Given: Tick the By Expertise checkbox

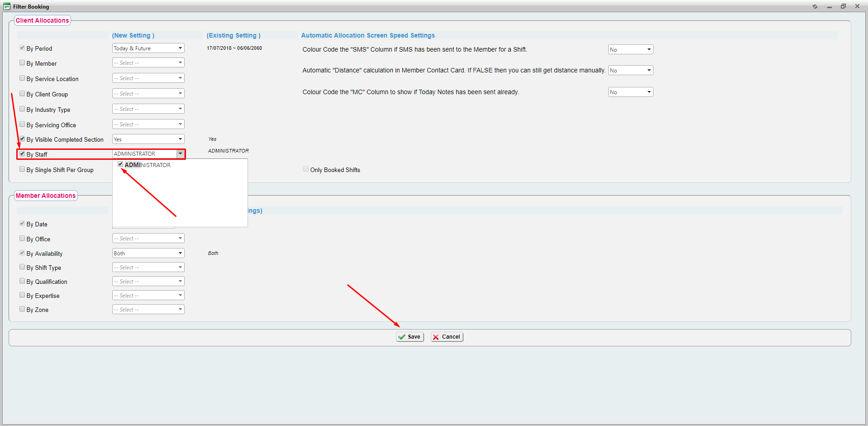Looking at the screenshot, I should [22, 295].
